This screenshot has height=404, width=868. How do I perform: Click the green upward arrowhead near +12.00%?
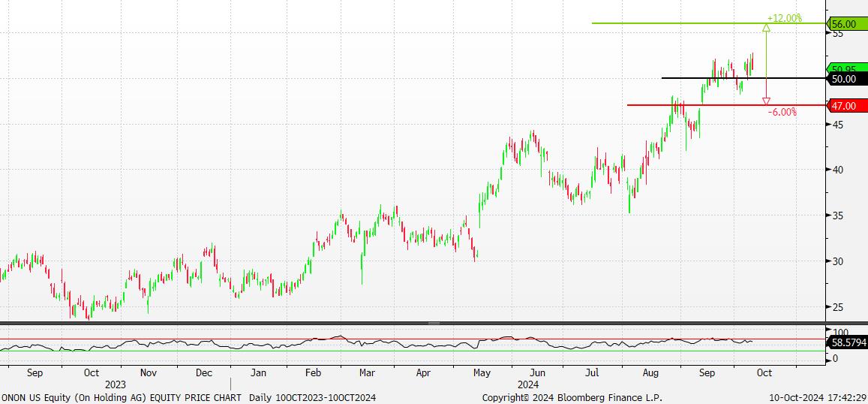(766, 29)
